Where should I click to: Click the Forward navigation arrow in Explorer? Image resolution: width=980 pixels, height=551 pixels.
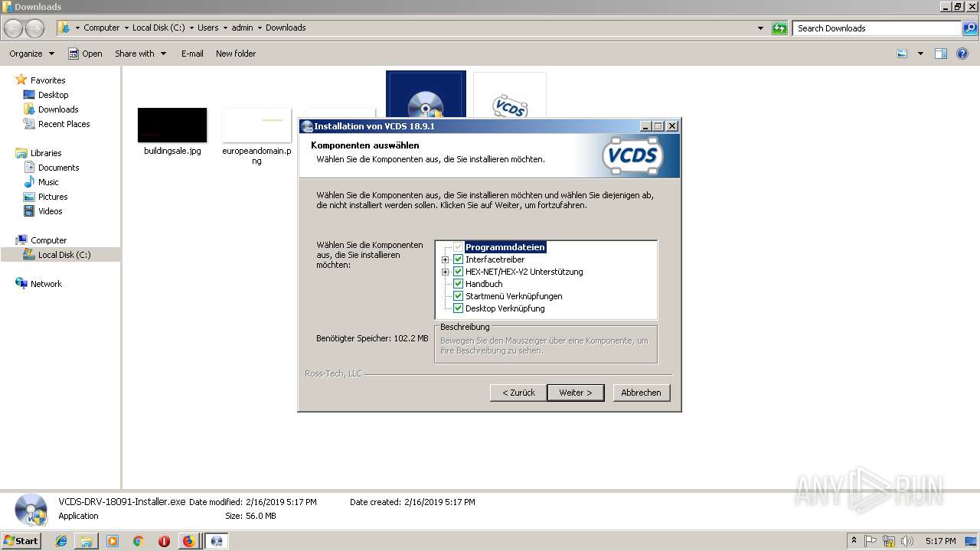pos(35,28)
